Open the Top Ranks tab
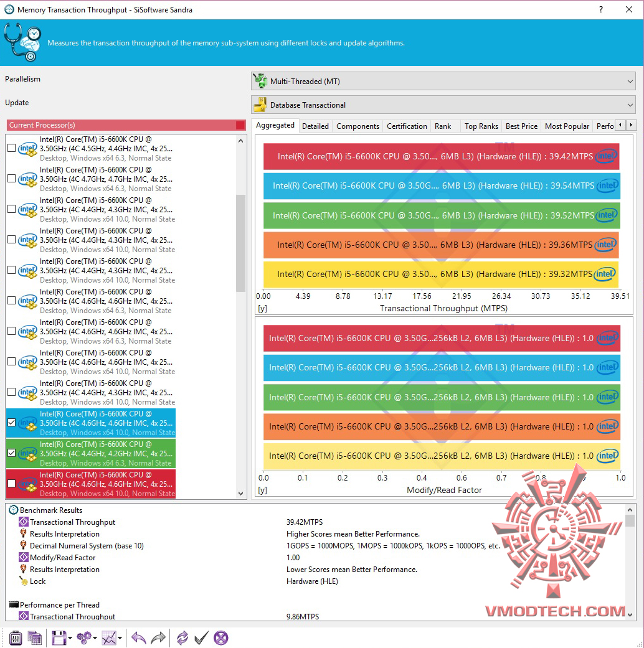Screen dimensions: 644x648 481,126
